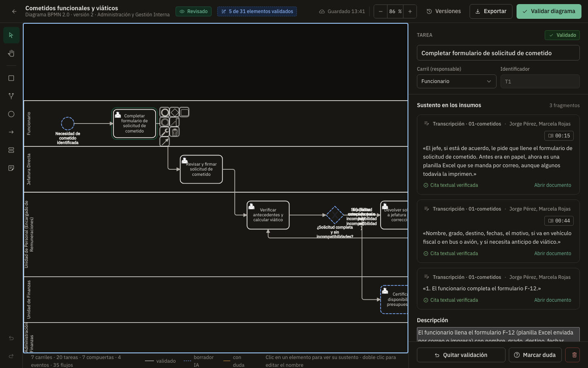Append text annotation from context pad
588x368 pixels.
(175, 122)
